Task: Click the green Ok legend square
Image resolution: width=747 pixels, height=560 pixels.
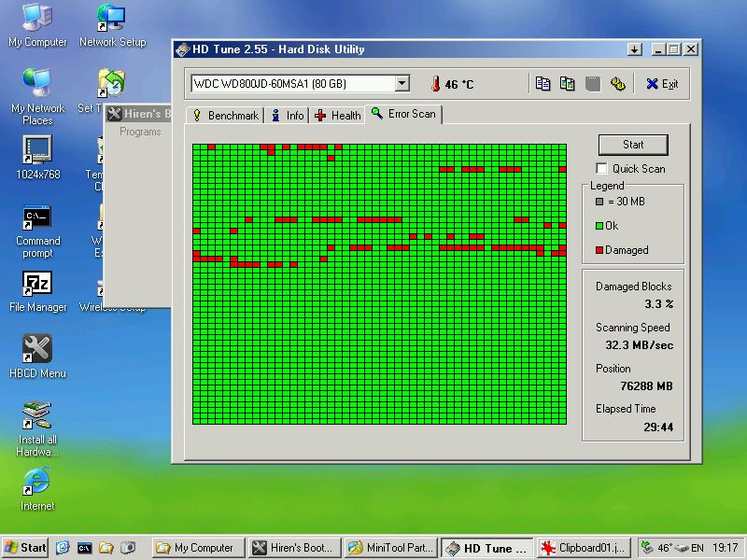Action: point(599,226)
